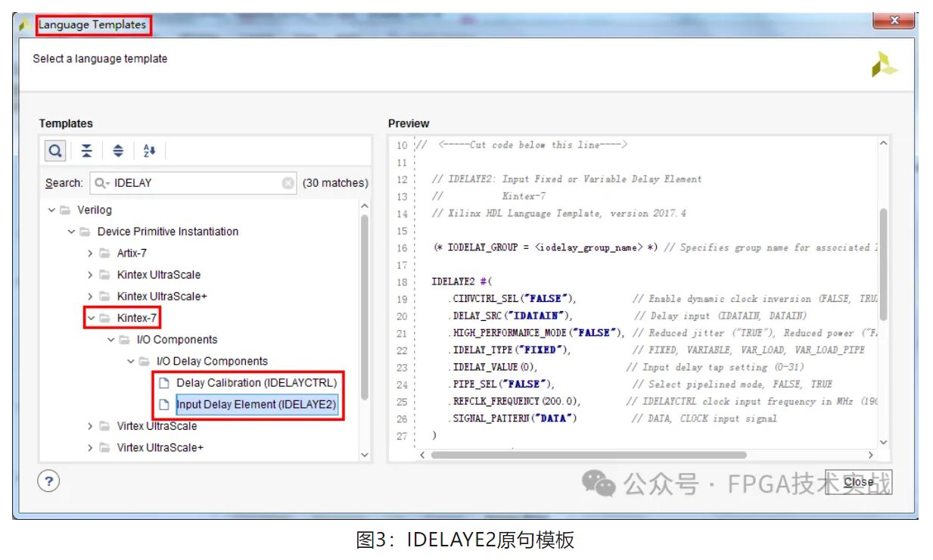Viewport: 933px width, 560px height.
Task: Open the search options magnifier dropdown
Action: click(101, 183)
